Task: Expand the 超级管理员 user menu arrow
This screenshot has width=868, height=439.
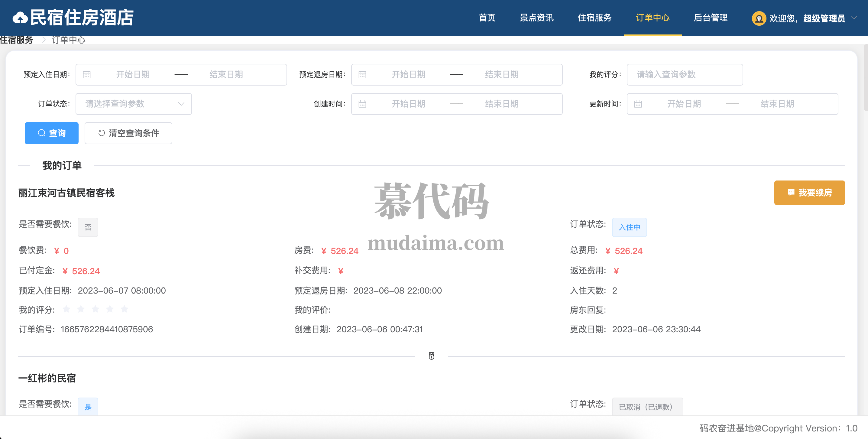Action: click(854, 18)
